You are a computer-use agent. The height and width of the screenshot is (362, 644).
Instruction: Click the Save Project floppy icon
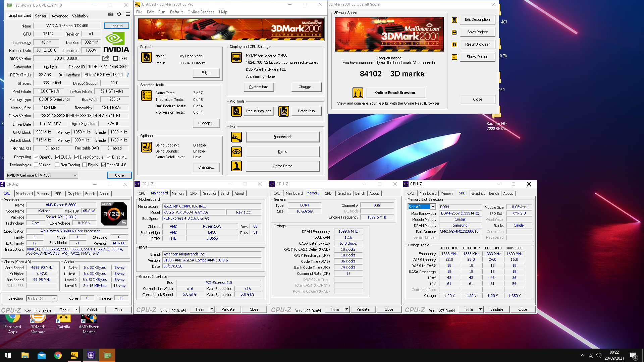(x=454, y=33)
